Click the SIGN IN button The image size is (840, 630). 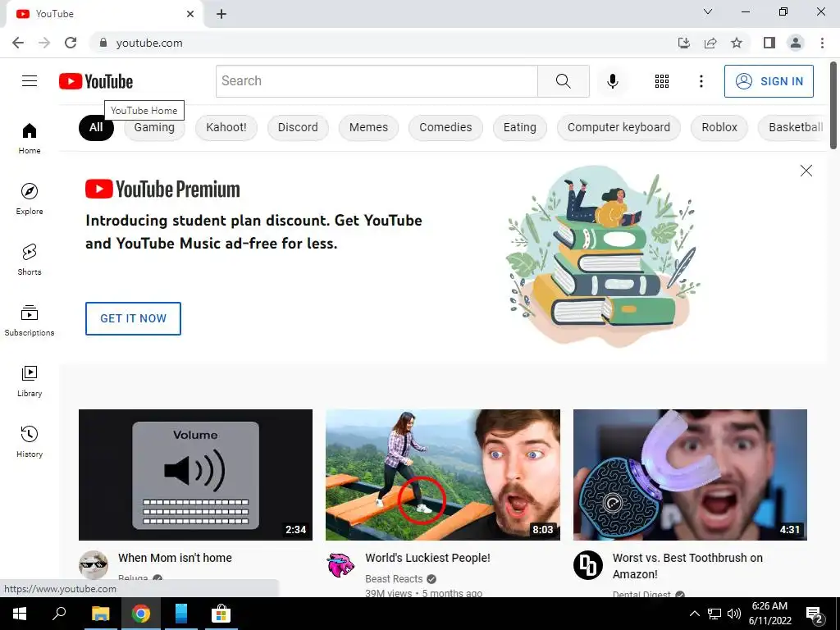tap(769, 81)
